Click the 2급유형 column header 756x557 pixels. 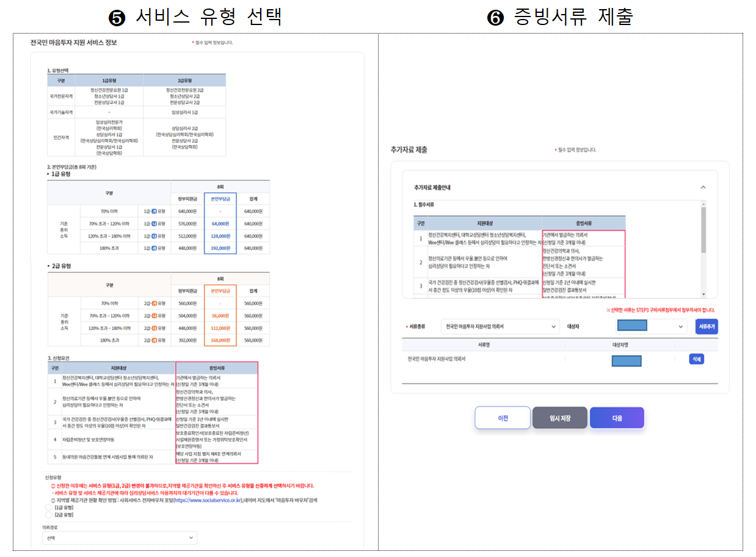pyautogui.click(x=184, y=80)
